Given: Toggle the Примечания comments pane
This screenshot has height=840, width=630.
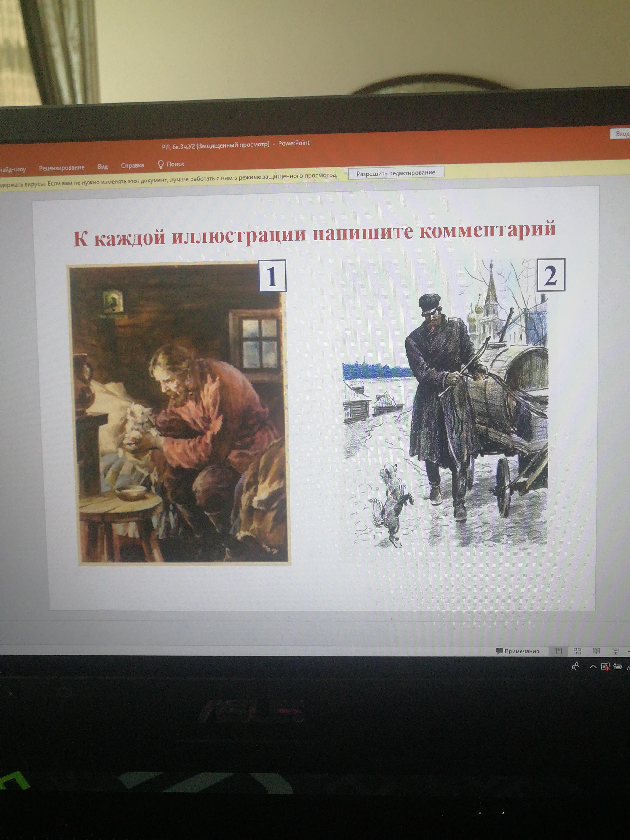Looking at the screenshot, I should pos(518,651).
